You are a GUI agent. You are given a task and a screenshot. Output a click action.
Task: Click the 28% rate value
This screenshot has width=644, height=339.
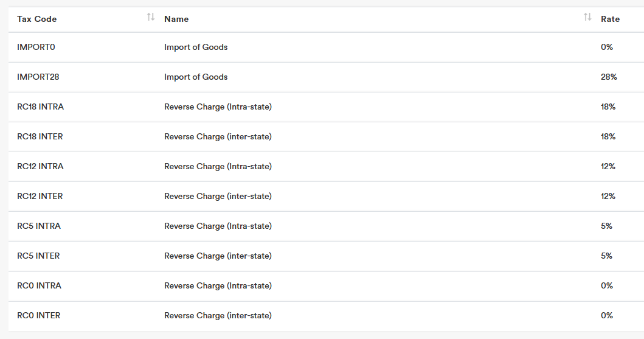[x=609, y=77]
